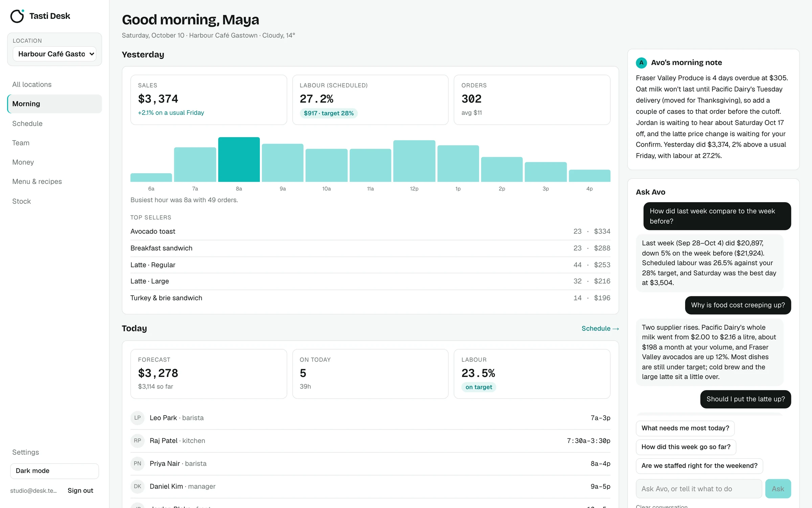The image size is (812, 508).
Task: Select the Morning sidebar item
Action: (x=54, y=104)
